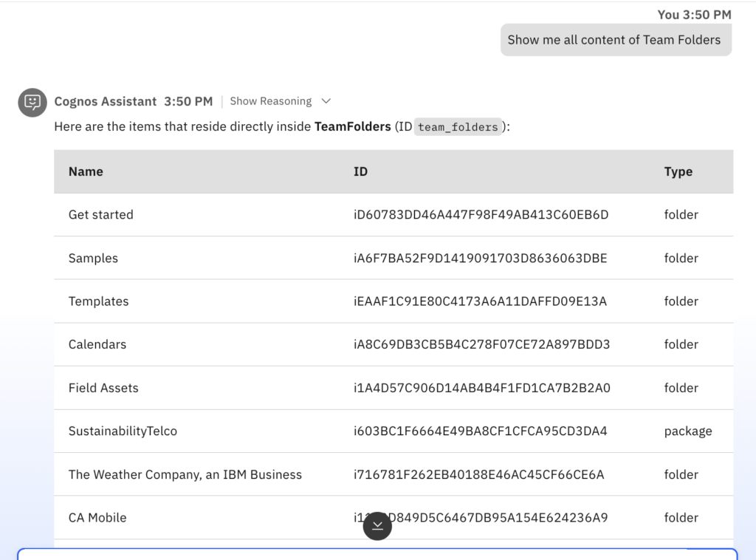The height and width of the screenshot is (560, 756).
Task: Click the Calendars folder name
Action: coord(97,344)
